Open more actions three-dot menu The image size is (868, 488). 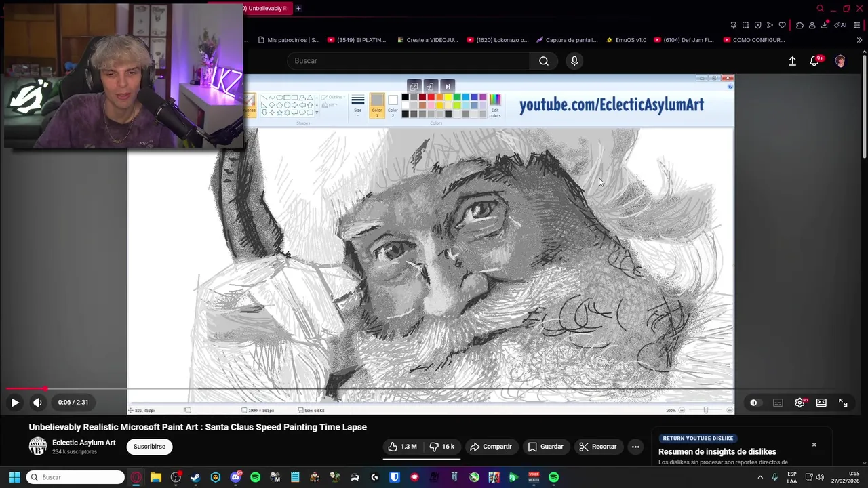635,447
